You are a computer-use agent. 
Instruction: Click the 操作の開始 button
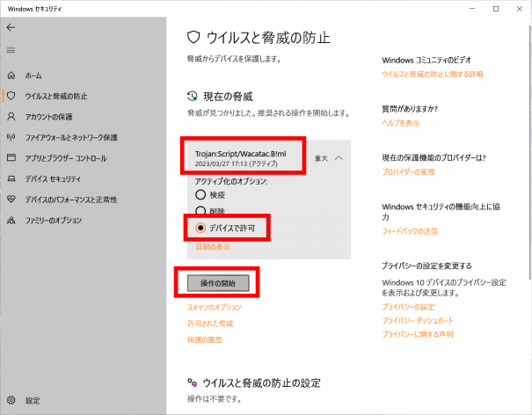coord(218,283)
